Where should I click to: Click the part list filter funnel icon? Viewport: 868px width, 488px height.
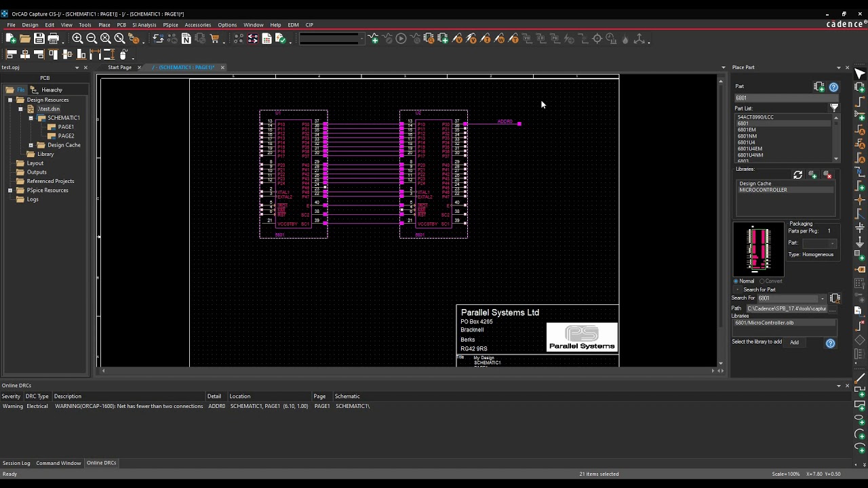click(834, 107)
